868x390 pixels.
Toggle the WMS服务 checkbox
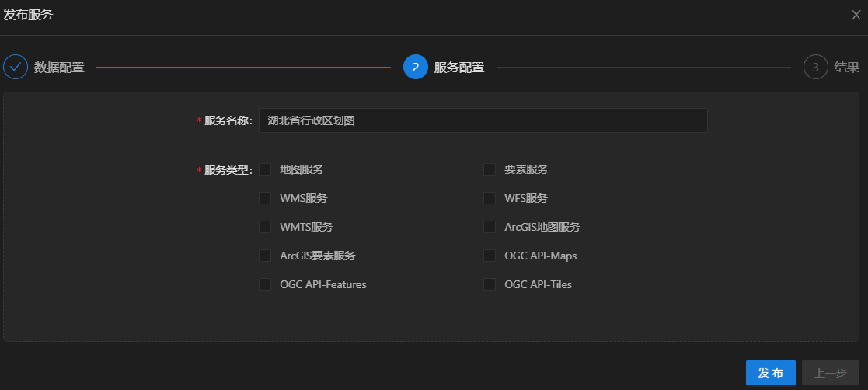coord(265,198)
